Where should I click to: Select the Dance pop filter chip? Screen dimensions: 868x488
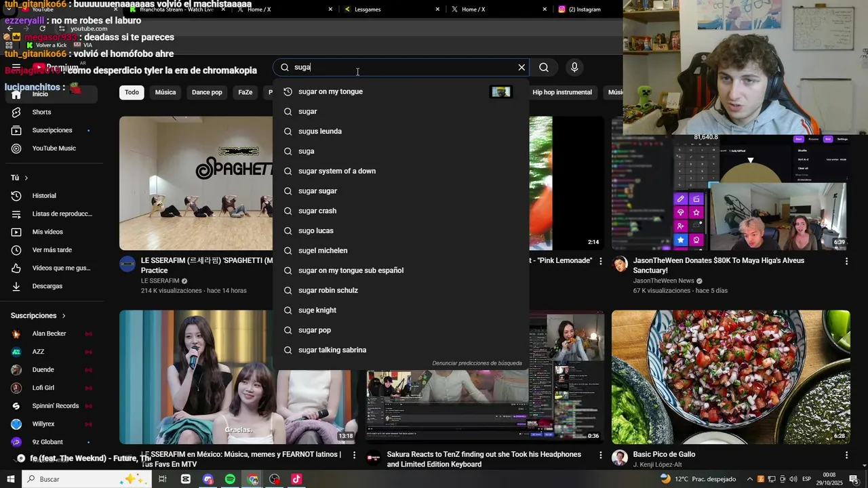pyautogui.click(x=207, y=92)
